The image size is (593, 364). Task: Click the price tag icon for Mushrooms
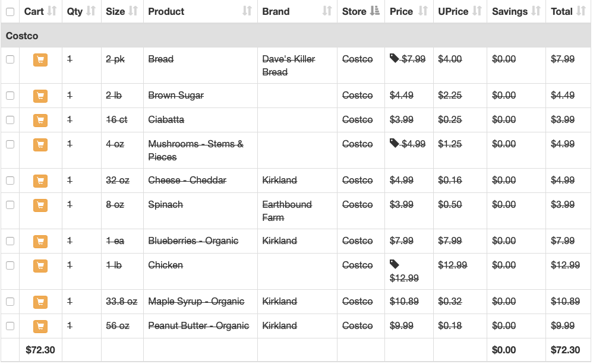(395, 143)
